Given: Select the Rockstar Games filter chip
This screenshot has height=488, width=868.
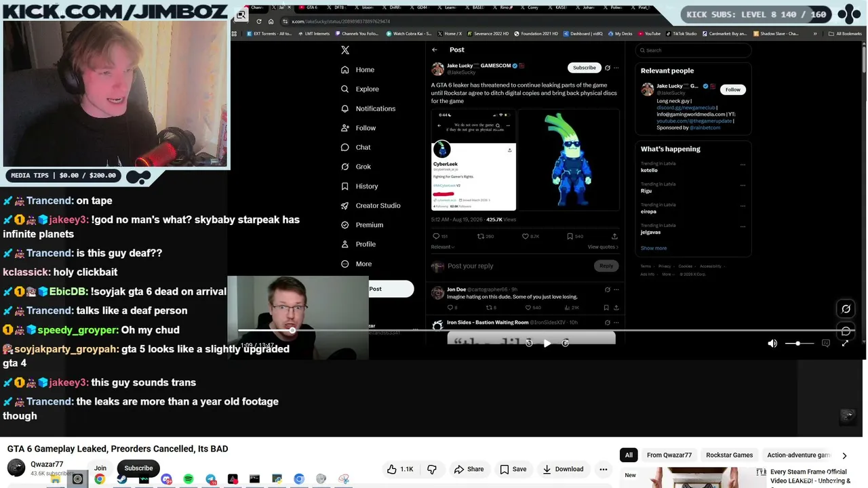Looking at the screenshot, I should tap(730, 455).
